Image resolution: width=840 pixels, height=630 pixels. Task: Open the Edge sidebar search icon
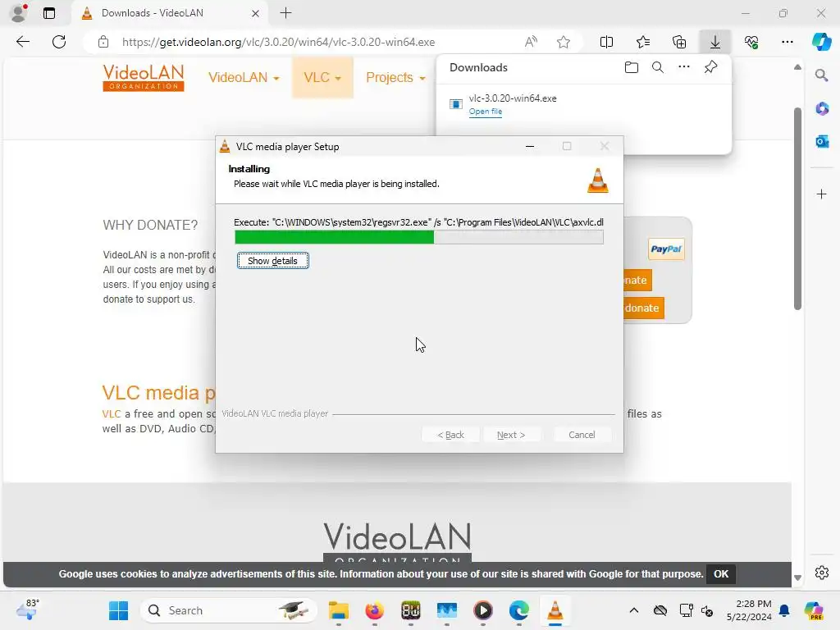click(821, 75)
